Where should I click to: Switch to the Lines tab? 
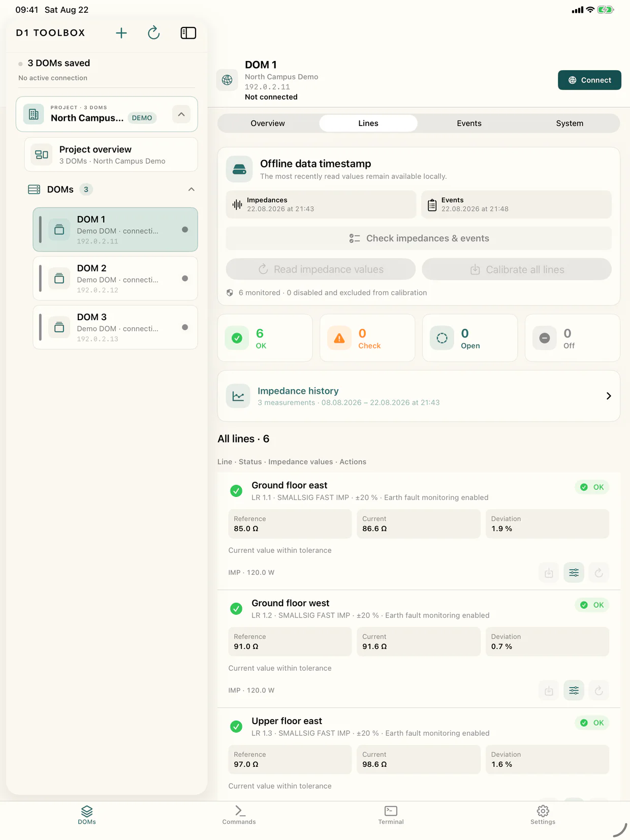click(x=368, y=123)
